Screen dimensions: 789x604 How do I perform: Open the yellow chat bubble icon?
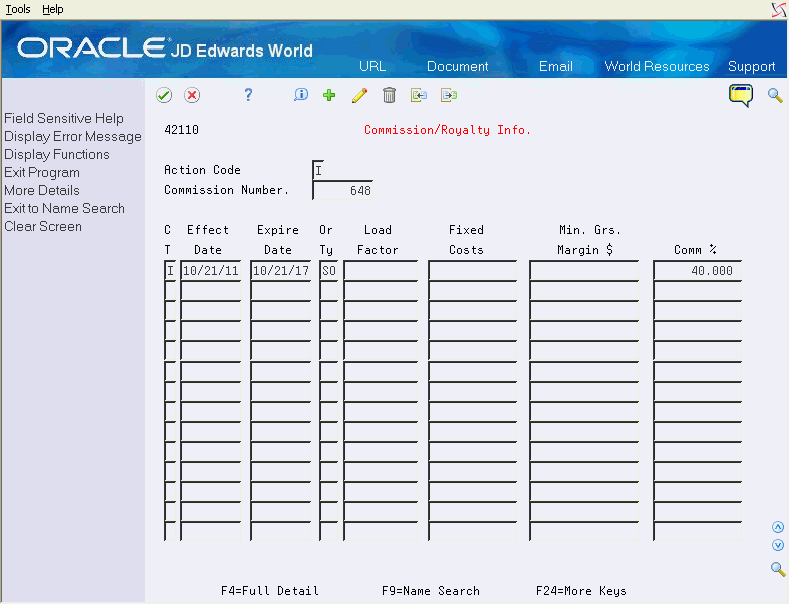pos(741,96)
